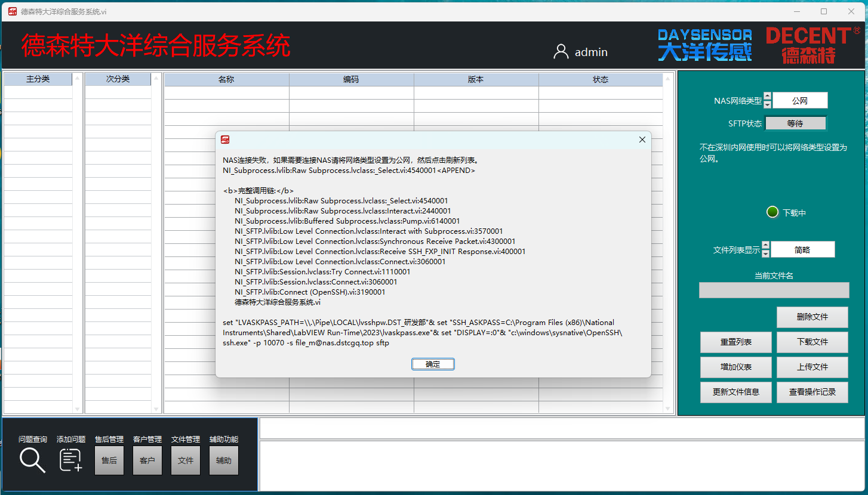Increment the NAS网络类型 selector
This screenshot has width=868, height=495.
click(x=768, y=96)
